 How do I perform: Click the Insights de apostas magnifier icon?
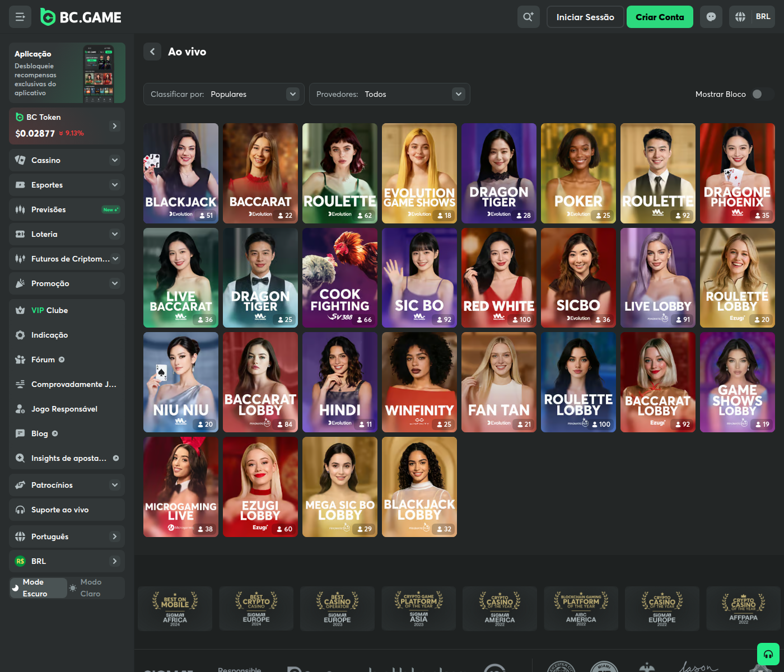[20, 458]
